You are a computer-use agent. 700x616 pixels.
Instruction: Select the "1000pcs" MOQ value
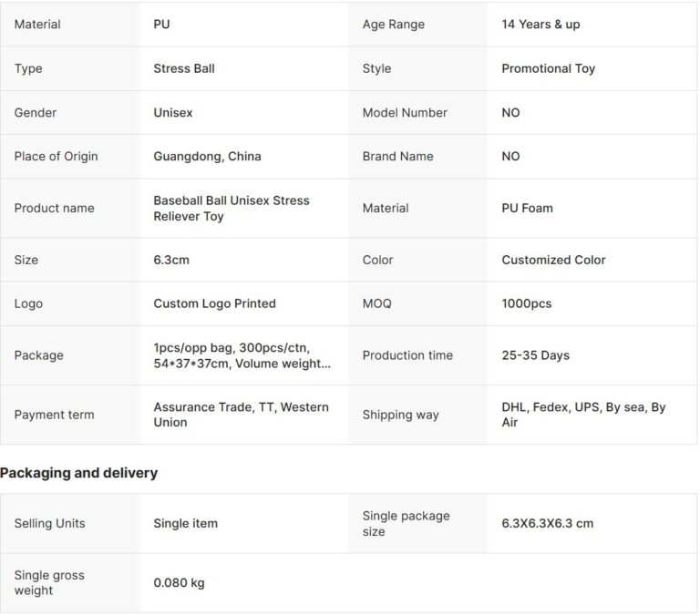click(x=526, y=303)
